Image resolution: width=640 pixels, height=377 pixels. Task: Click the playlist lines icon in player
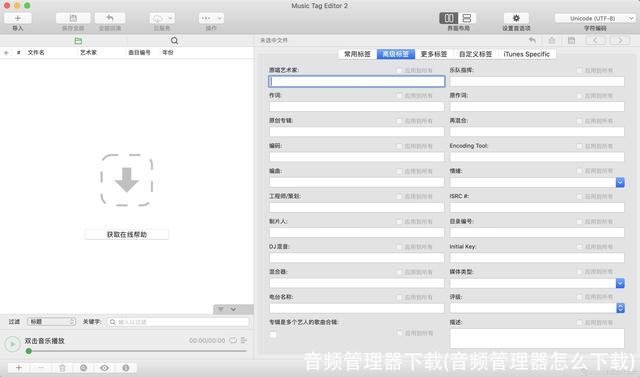click(x=244, y=340)
